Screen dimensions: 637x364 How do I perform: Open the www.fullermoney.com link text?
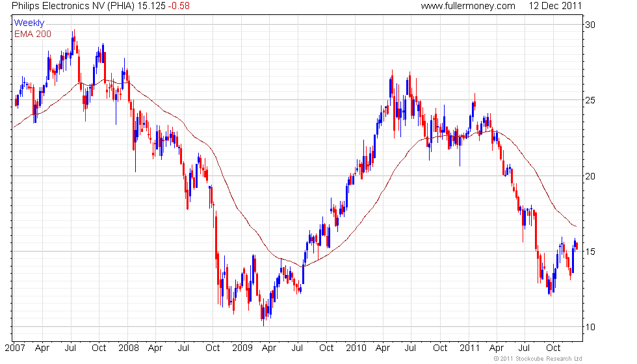(468, 6)
